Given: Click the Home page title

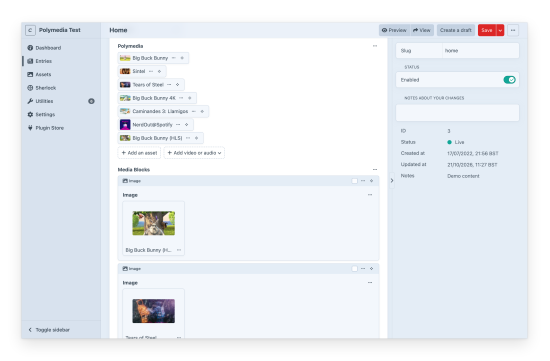Looking at the screenshot, I should (x=118, y=30).
